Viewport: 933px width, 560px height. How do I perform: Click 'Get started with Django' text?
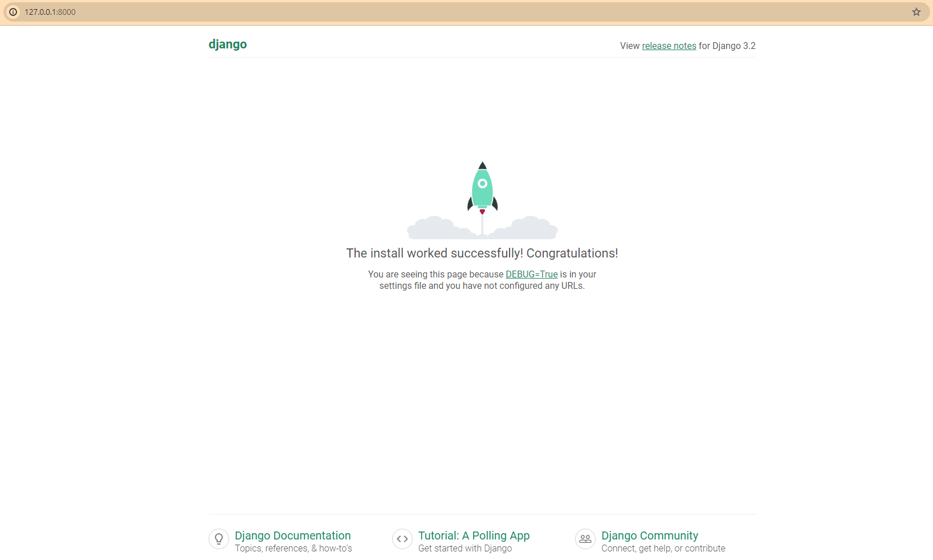click(465, 549)
